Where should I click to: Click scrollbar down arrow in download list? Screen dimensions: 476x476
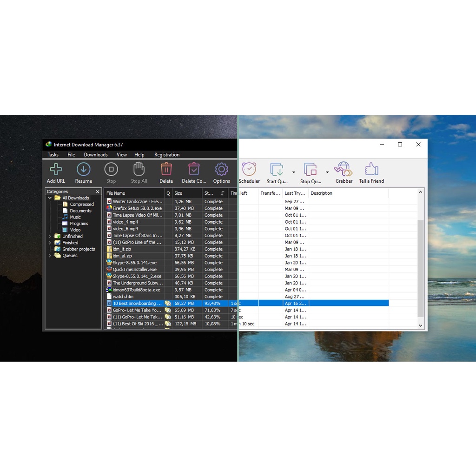[420, 325]
